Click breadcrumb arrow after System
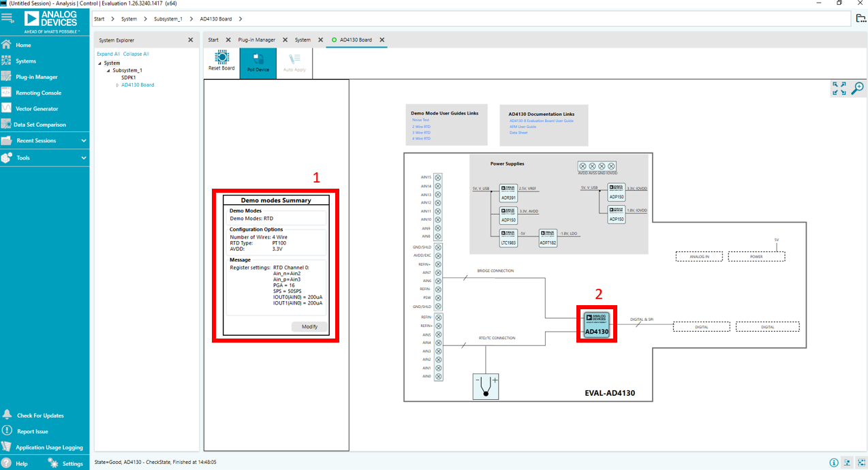Image resolution: width=868 pixels, height=470 pixels. [x=145, y=19]
